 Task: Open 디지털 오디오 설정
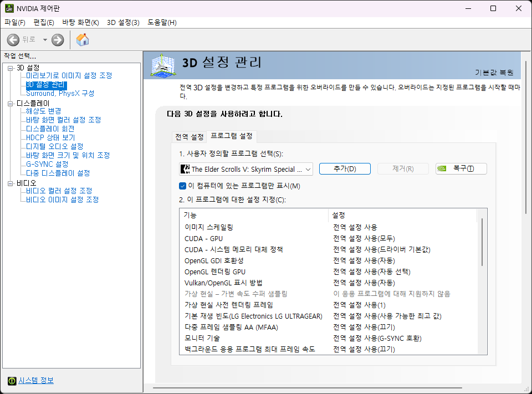tap(55, 146)
